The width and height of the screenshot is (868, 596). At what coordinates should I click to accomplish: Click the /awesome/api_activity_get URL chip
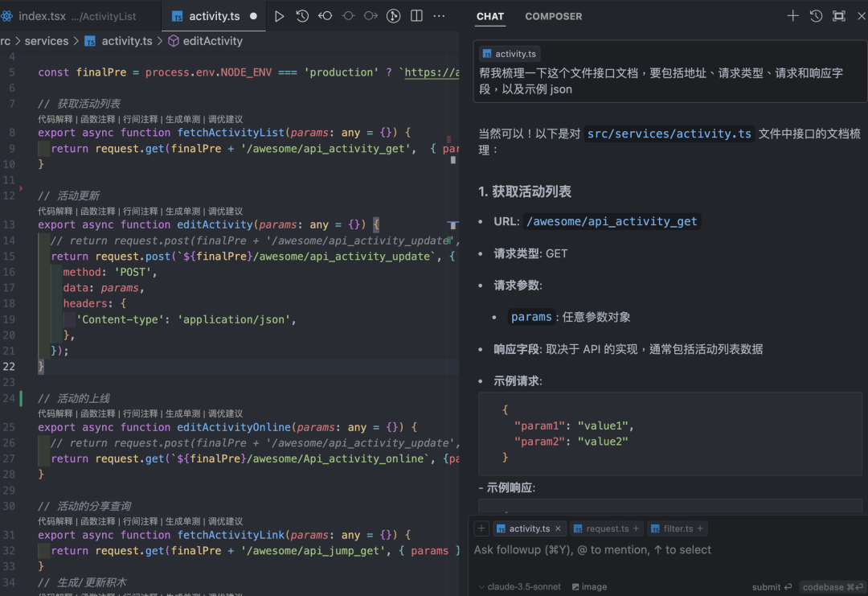[611, 221]
